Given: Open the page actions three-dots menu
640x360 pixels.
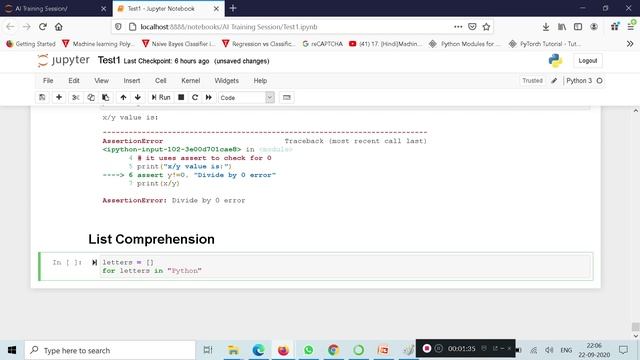Looking at the screenshot, I should 458,27.
